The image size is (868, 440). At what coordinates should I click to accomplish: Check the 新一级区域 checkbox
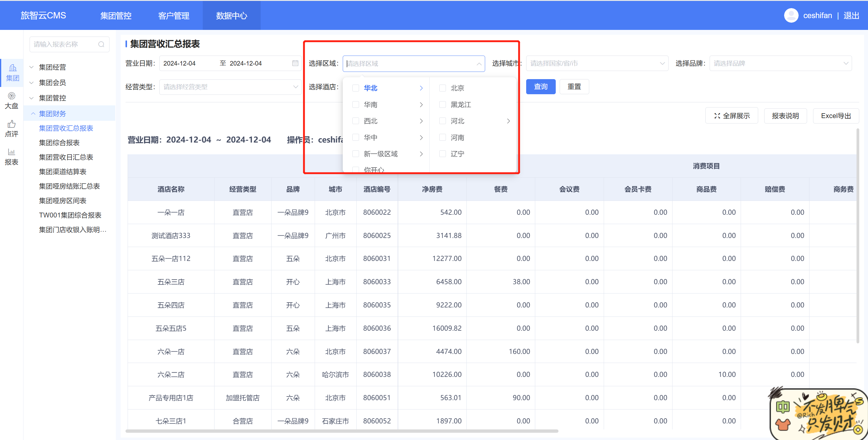click(355, 154)
